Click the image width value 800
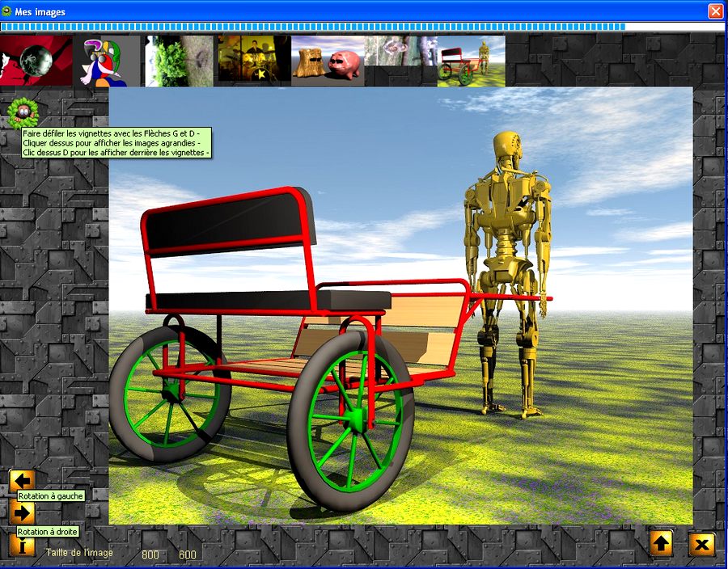 tap(150, 554)
